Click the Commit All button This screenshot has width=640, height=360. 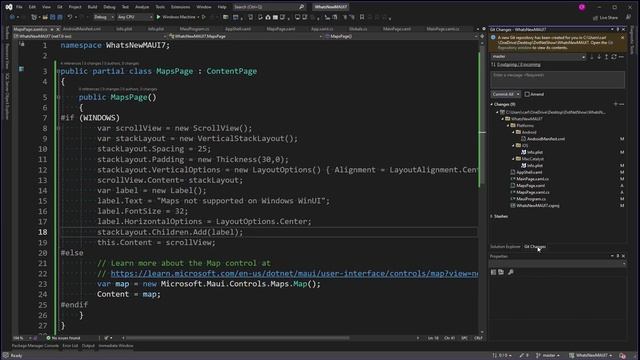[x=503, y=94]
